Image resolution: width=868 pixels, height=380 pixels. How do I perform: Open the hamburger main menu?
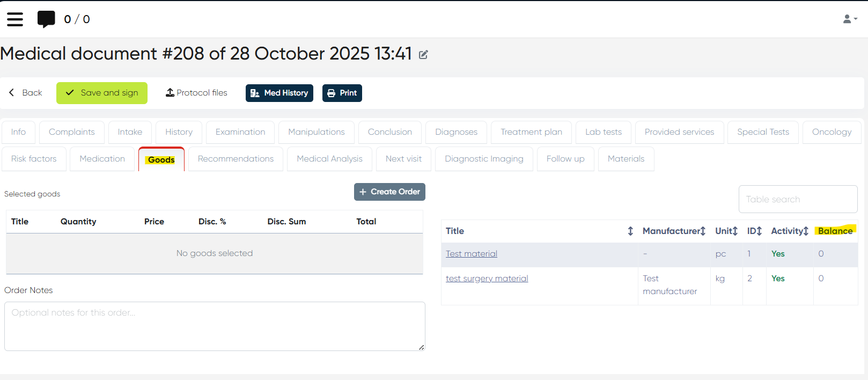coord(15,19)
